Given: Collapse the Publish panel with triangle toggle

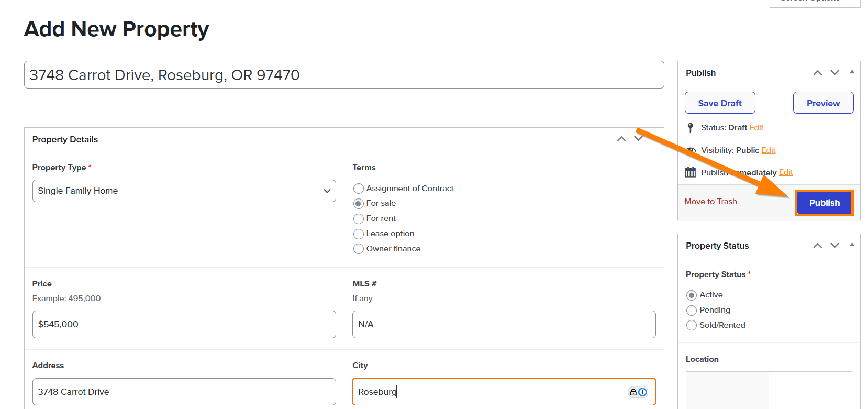Looking at the screenshot, I should pyautogui.click(x=852, y=72).
